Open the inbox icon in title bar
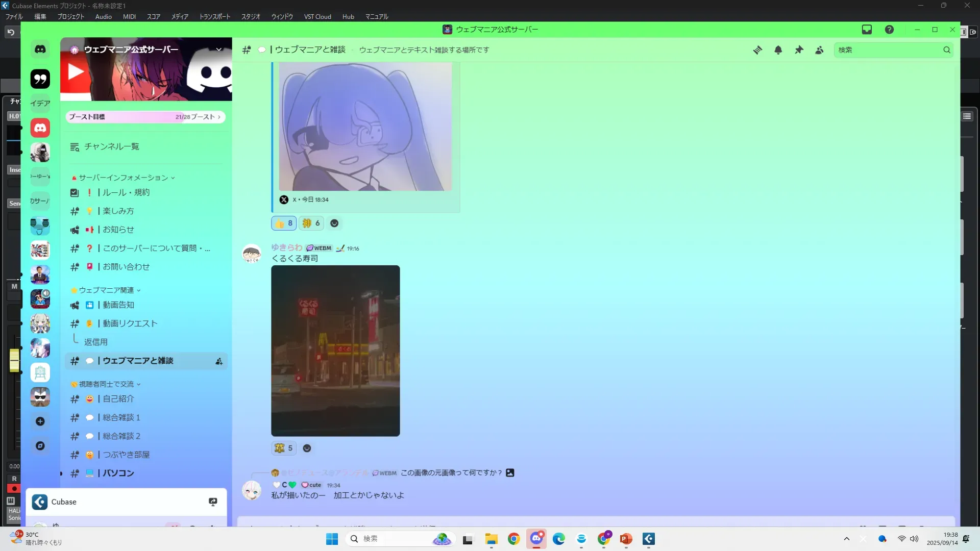This screenshot has height=551, width=980. [x=867, y=30]
